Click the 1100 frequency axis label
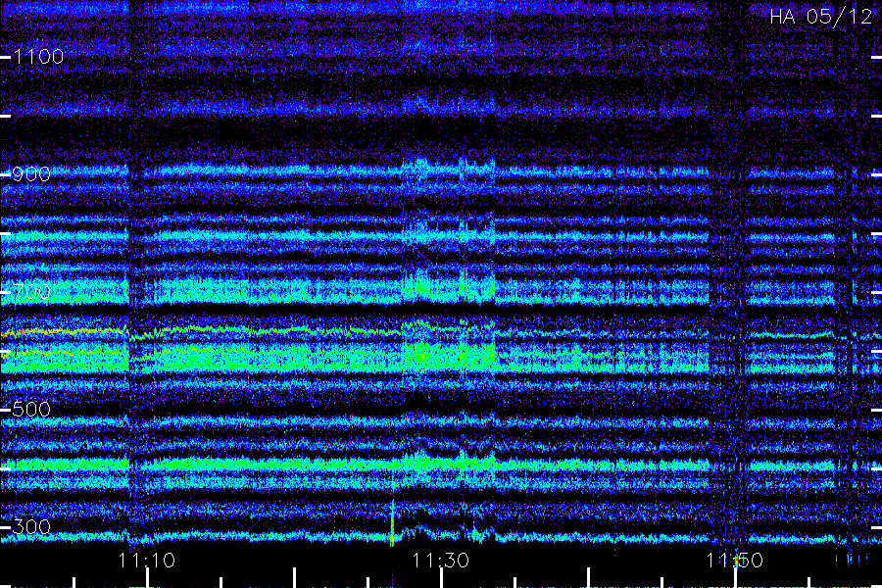882x588 pixels. pyautogui.click(x=38, y=56)
